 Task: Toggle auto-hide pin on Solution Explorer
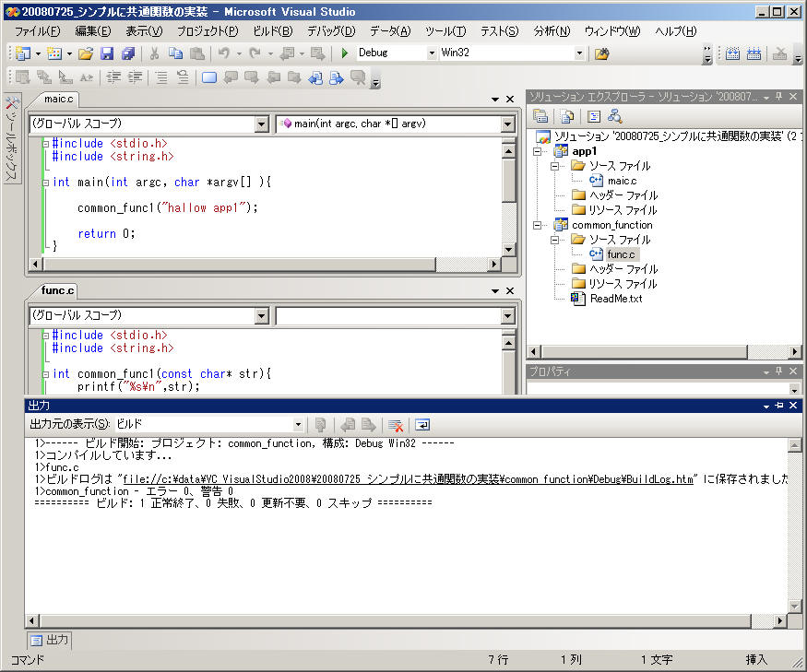point(779,97)
